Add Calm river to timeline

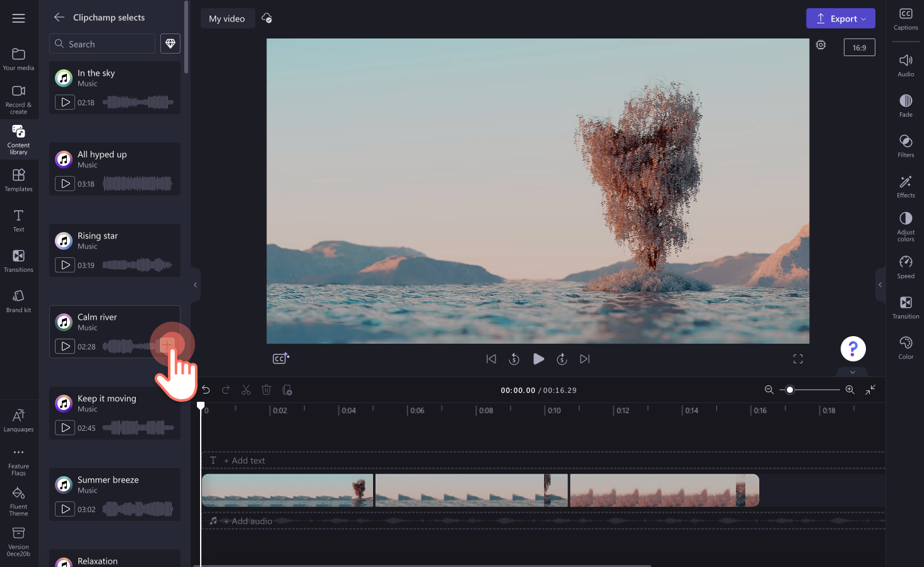point(167,345)
